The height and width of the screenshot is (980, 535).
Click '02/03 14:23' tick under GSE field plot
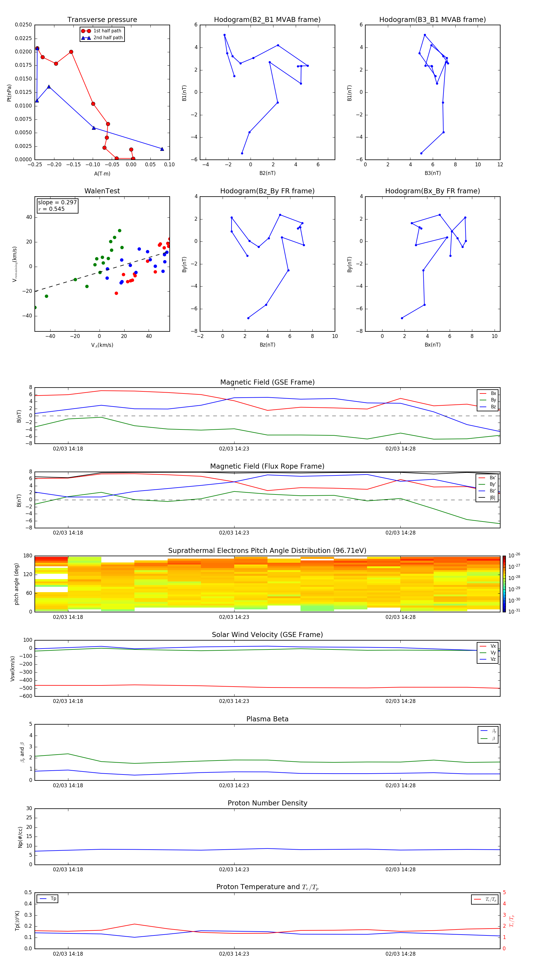[x=234, y=449]
